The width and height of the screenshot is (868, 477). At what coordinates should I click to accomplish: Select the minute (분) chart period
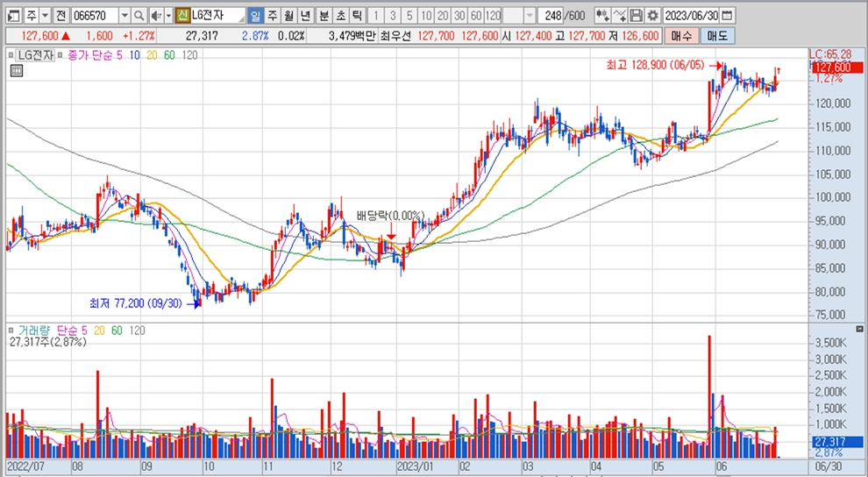[324, 16]
